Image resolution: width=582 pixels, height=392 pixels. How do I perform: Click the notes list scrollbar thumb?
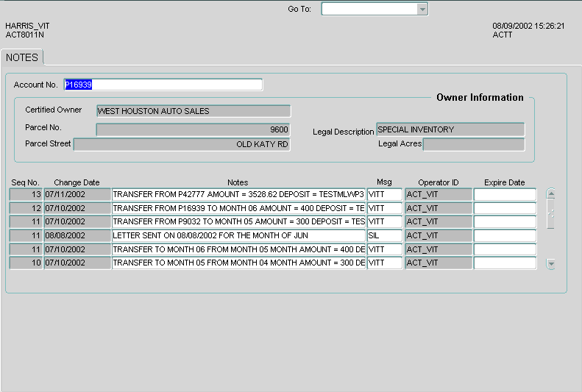(551, 214)
